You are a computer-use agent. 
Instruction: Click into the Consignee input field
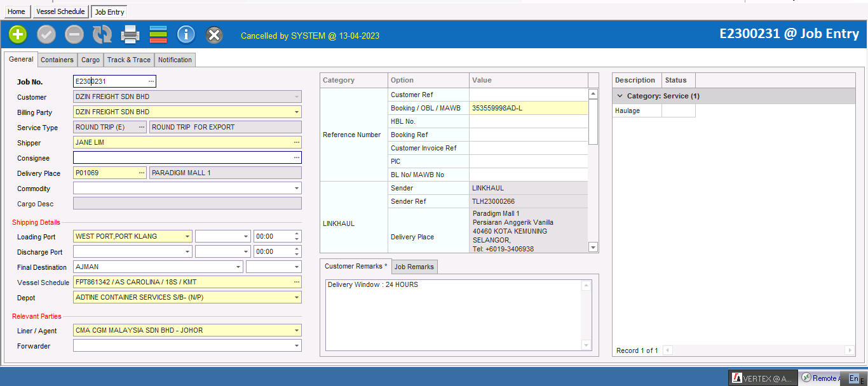click(182, 158)
